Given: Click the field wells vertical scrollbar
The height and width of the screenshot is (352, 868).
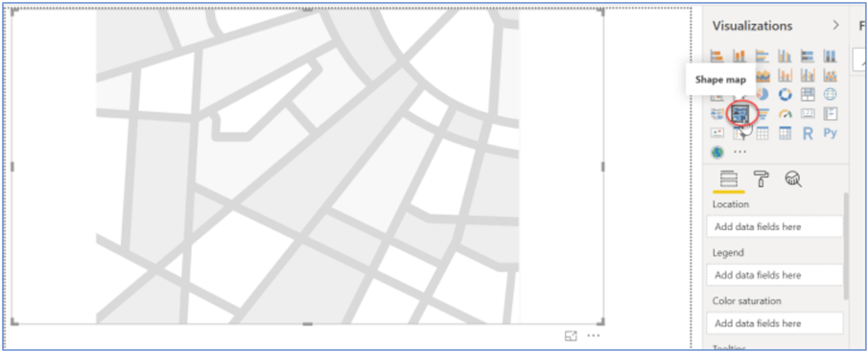Looking at the screenshot, I should [x=845, y=246].
